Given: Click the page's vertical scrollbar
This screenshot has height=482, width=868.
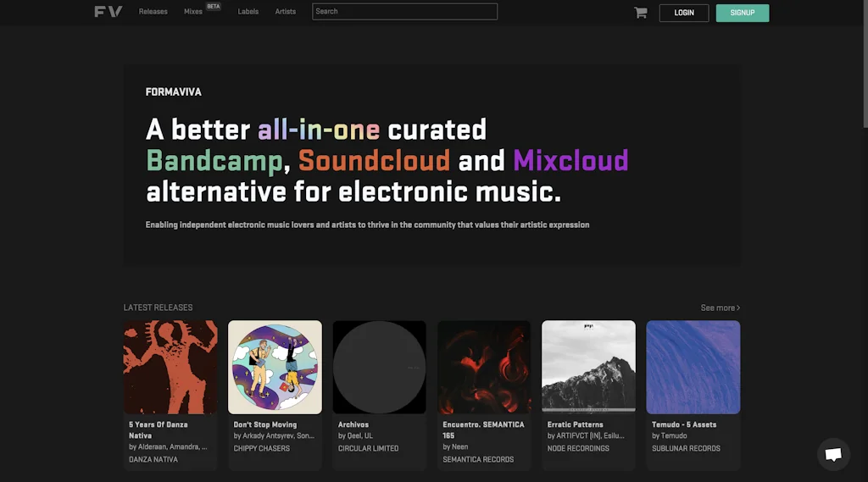Looking at the screenshot, I should 864,68.
